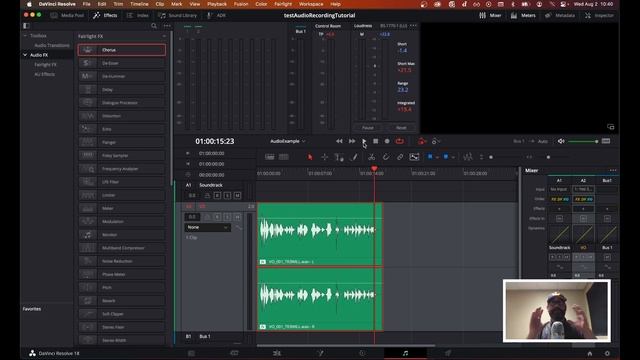Screen dimensions: 640x360
Task: Click the Play button in transport controls
Action: [x=364, y=141]
